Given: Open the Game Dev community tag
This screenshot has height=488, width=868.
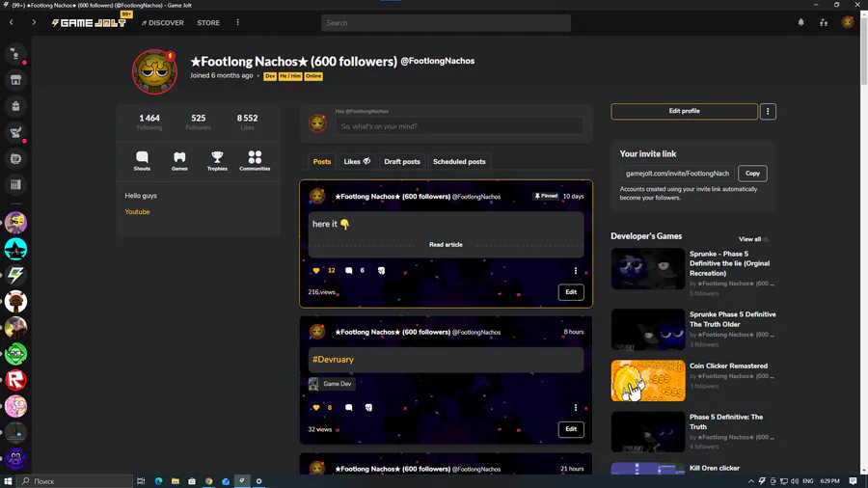Looking at the screenshot, I should pyautogui.click(x=331, y=384).
